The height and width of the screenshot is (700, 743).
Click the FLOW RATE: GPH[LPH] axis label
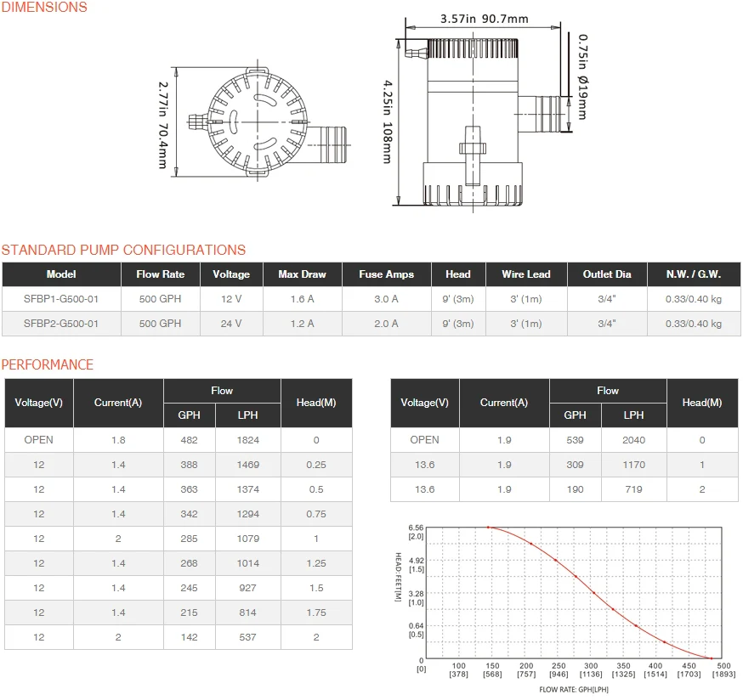click(x=573, y=690)
